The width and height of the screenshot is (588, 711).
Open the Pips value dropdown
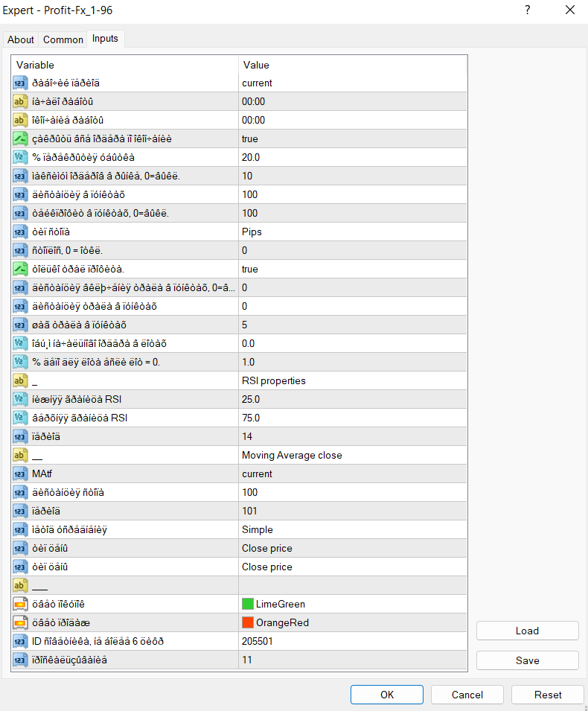[352, 232]
